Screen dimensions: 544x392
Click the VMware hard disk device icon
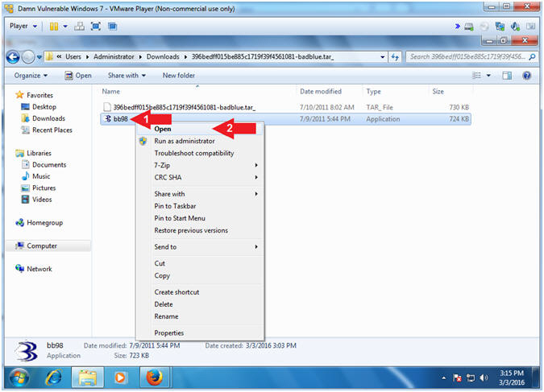[469, 27]
